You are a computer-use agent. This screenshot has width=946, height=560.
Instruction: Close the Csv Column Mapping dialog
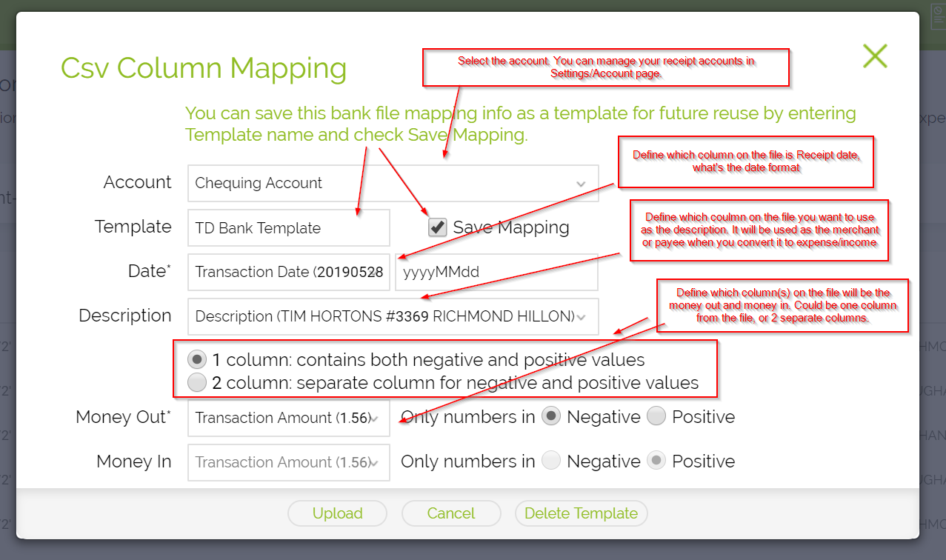[x=875, y=56]
